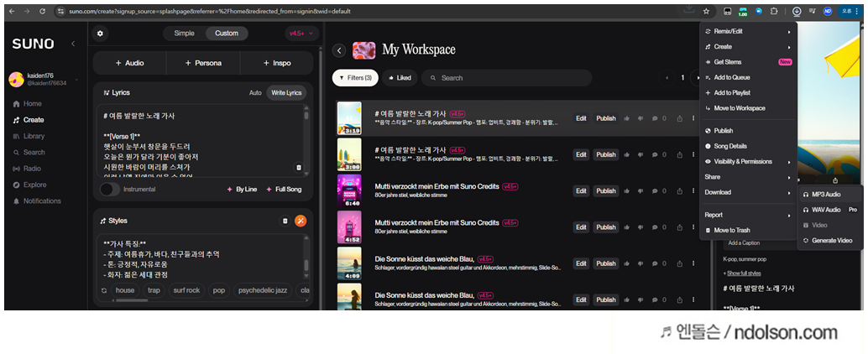The height and width of the screenshot is (354, 868).
Task: Clear styles with the trash icon in Styles header
Action: click(285, 221)
